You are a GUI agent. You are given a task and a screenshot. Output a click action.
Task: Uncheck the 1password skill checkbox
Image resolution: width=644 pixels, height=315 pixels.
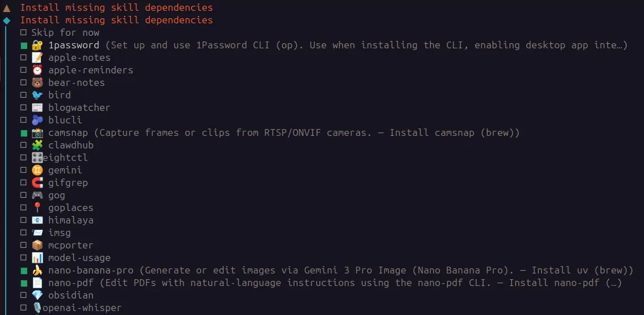[x=23, y=45]
